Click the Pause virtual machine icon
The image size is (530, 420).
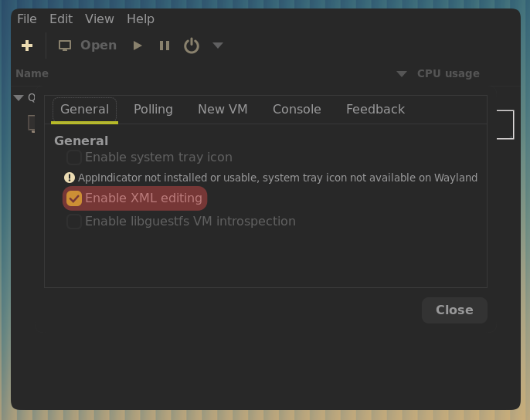coord(165,46)
